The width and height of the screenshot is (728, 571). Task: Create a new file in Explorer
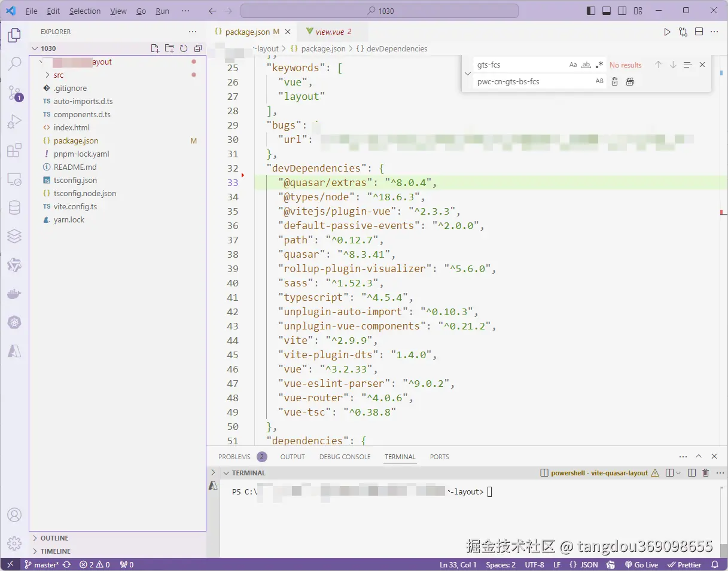pyautogui.click(x=156, y=48)
